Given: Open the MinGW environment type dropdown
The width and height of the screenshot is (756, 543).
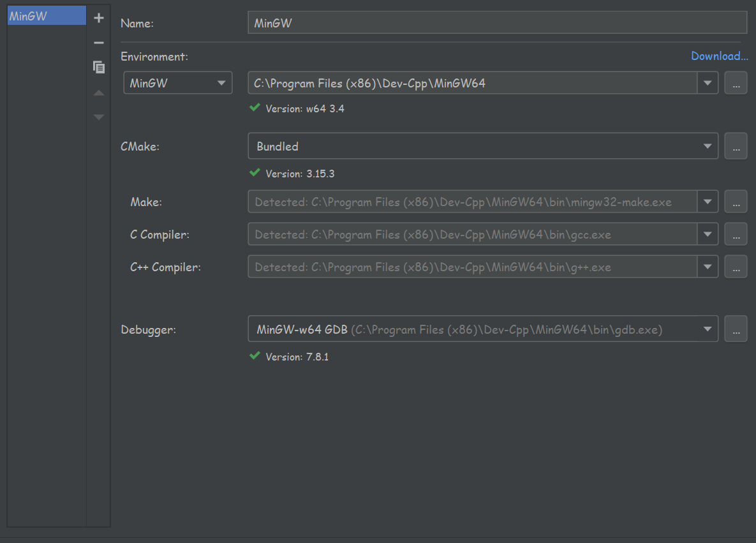Looking at the screenshot, I should tap(178, 83).
